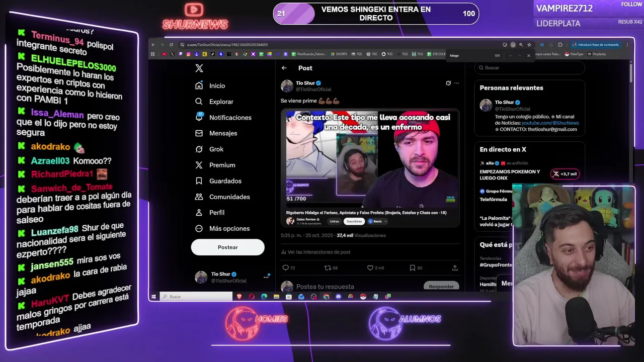Click the Responder button
The height and width of the screenshot is (362, 644).
point(441,287)
